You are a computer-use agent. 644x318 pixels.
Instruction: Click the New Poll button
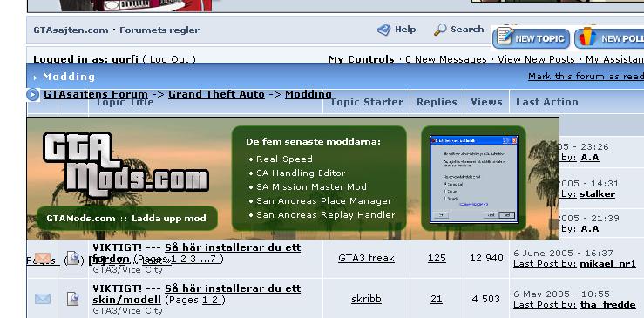pos(609,38)
